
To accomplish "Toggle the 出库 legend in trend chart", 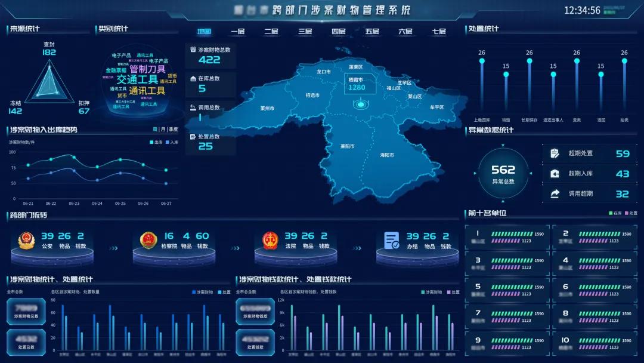I will coord(156,142).
